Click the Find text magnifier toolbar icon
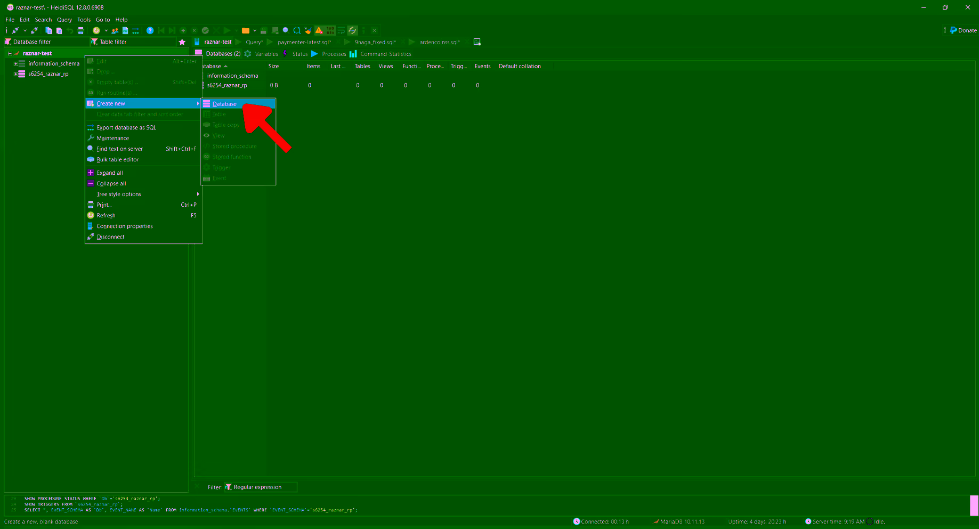Image resolution: width=980 pixels, height=529 pixels. point(286,30)
